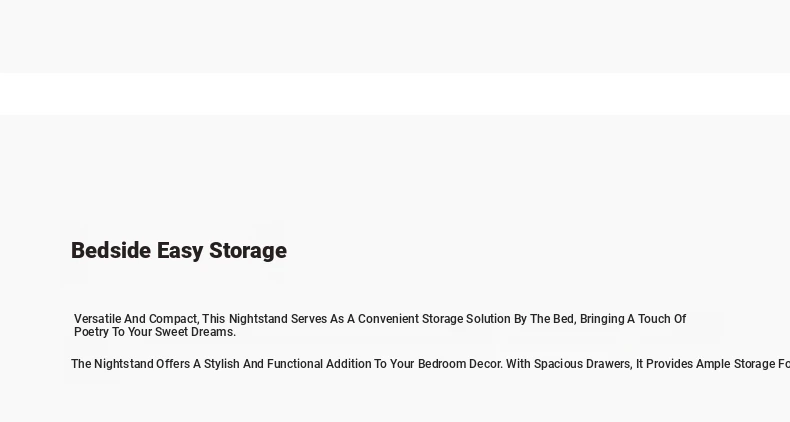
Task: Click the word 'Storage' in the heading
Action: pyautogui.click(x=248, y=251)
